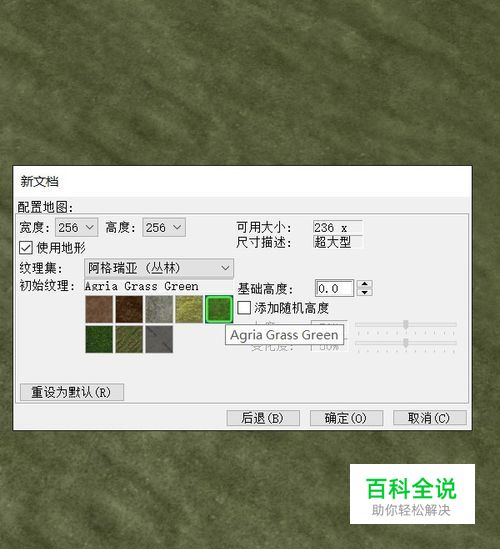Confirm with the 确定(O) button
This screenshot has height=549, width=500.
coord(346,418)
